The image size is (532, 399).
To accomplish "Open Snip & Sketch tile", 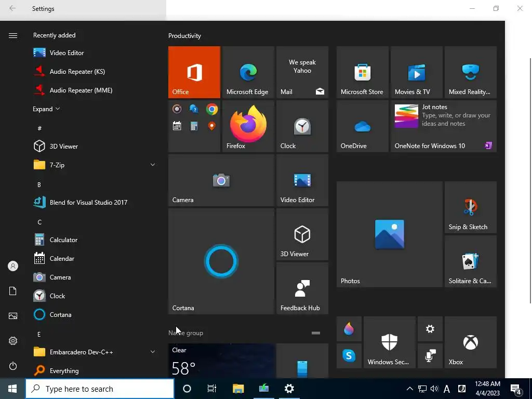I will (471, 207).
